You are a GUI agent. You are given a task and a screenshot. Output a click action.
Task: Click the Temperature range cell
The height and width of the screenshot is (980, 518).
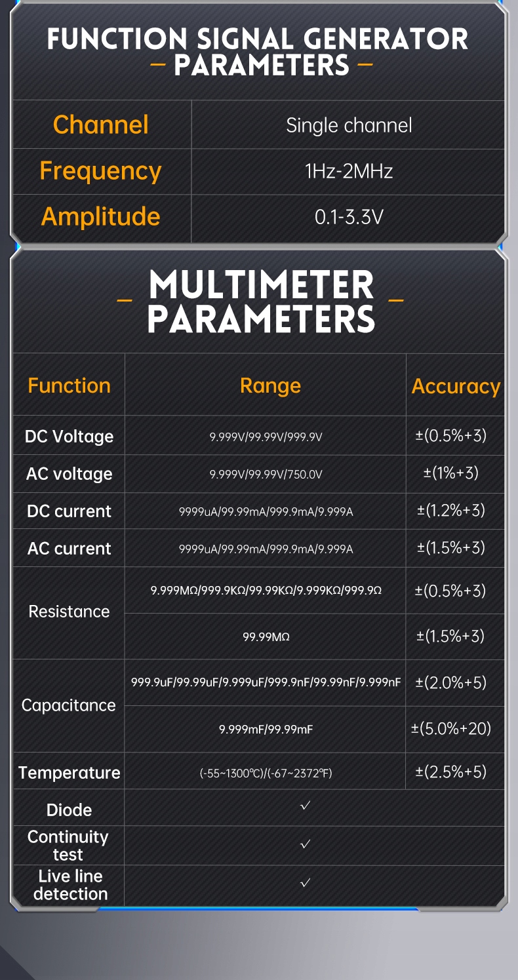point(266,774)
